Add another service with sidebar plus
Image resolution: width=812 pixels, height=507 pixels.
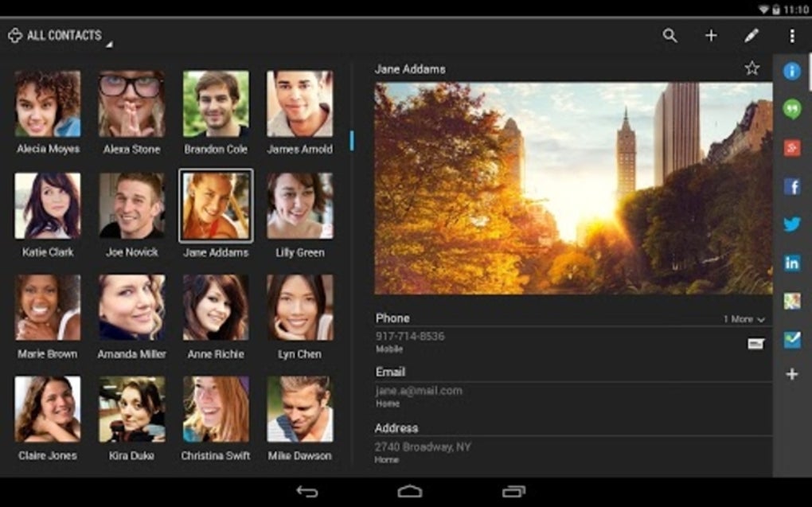coord(792,374)
